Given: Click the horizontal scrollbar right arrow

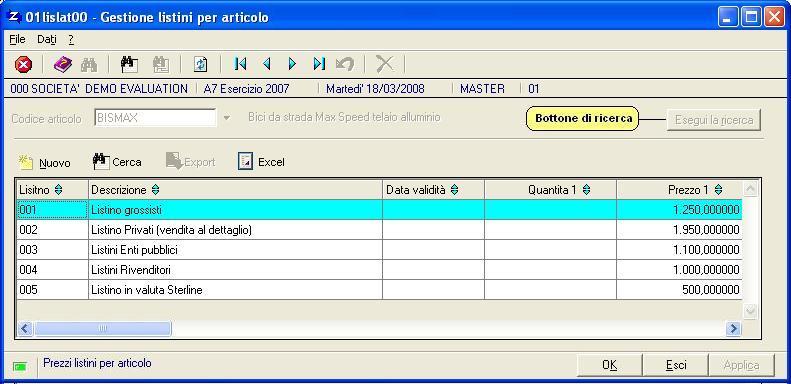Looking at the screenshot, I should 733,329.
